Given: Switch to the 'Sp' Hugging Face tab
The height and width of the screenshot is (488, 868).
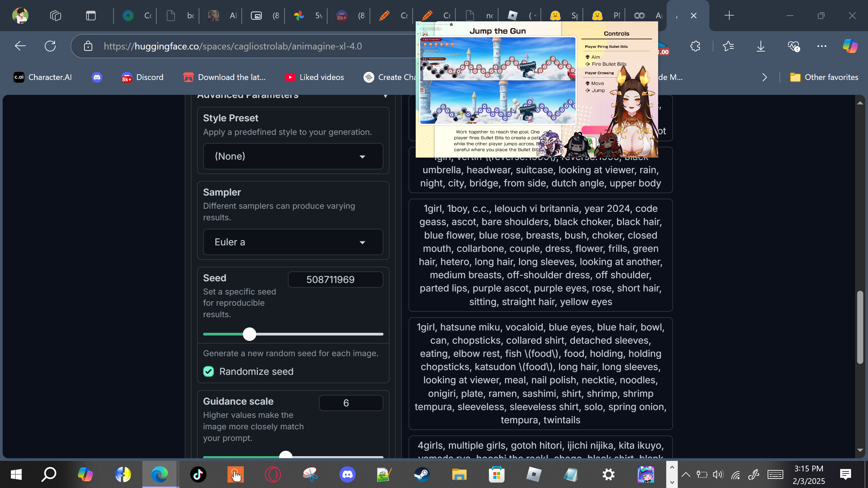Looking at the screenshot, I should tap(563, 16).
